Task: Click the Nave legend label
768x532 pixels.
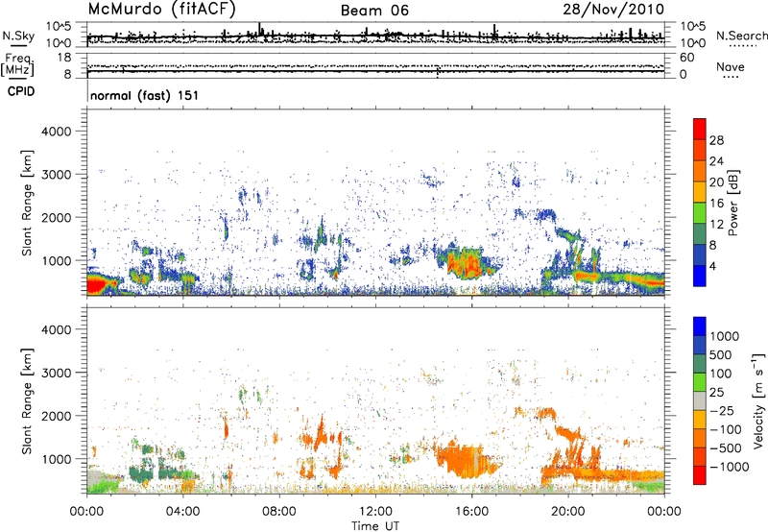Action: (x=731, y=67)
